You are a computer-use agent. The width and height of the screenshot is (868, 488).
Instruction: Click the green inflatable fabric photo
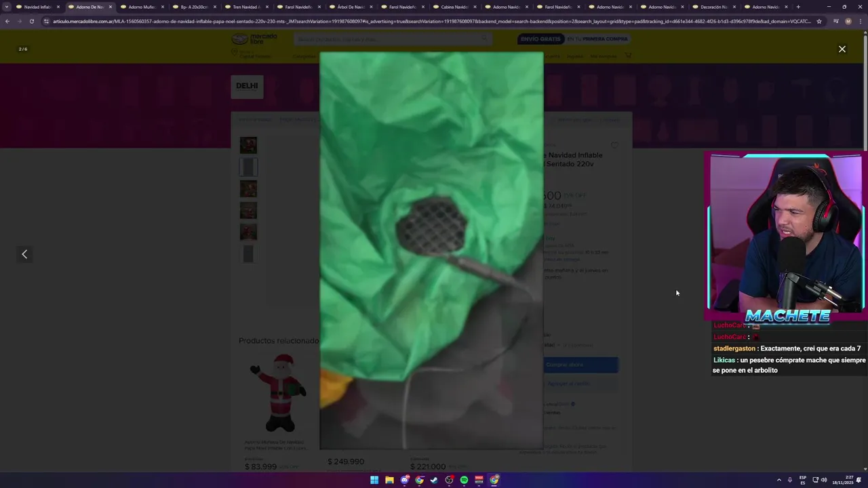click(431, 250)
